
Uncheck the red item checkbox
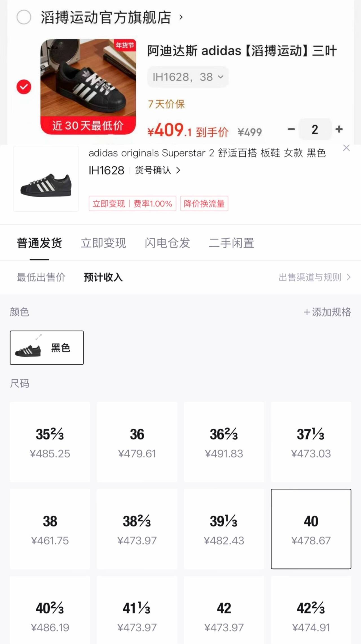[x=24, y=87]
